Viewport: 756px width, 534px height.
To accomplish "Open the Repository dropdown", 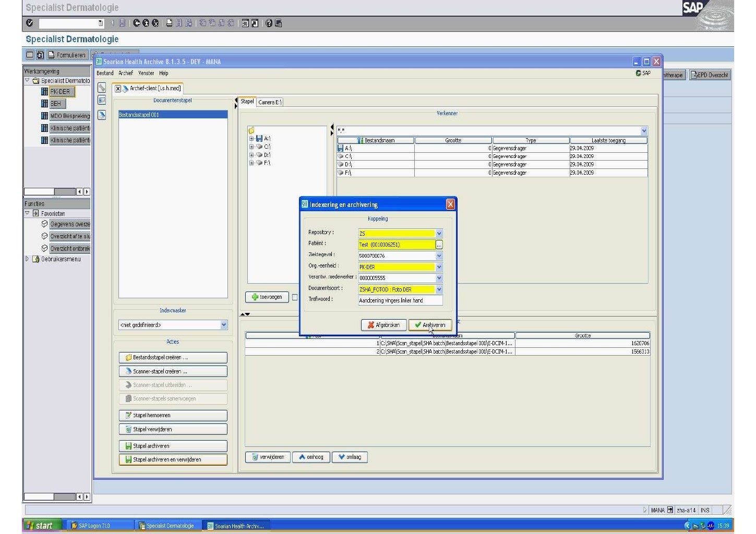I will [439, 234].
